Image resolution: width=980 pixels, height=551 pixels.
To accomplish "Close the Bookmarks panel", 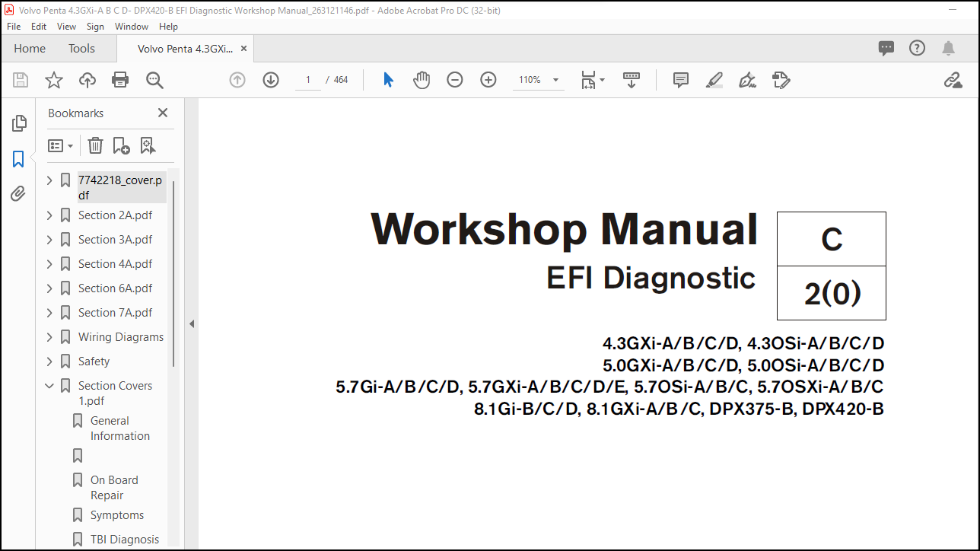I will click(162, 113).
